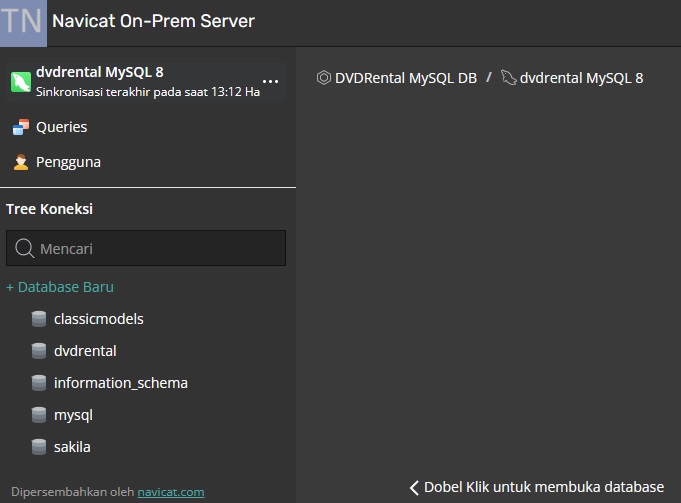
Task: Click the Dobel Klik untuk membuka database hint
Action: [544, 487]
